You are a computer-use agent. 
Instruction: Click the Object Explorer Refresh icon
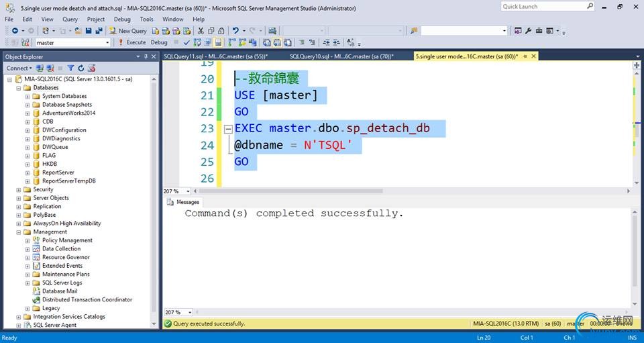click(81, 68)
